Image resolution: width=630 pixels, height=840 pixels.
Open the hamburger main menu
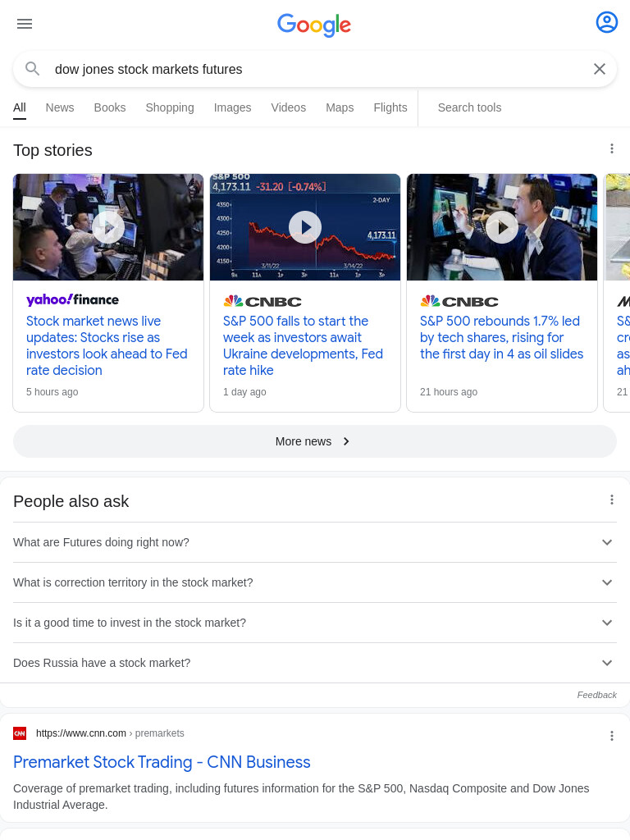pyautogui.click(x=25, y=24)
